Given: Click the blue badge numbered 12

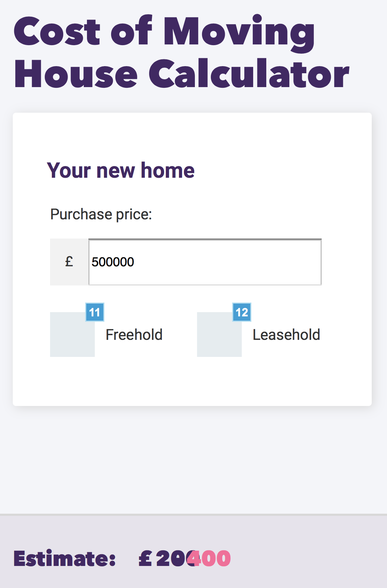Looking at the screenshot, I should pos(242,312).
